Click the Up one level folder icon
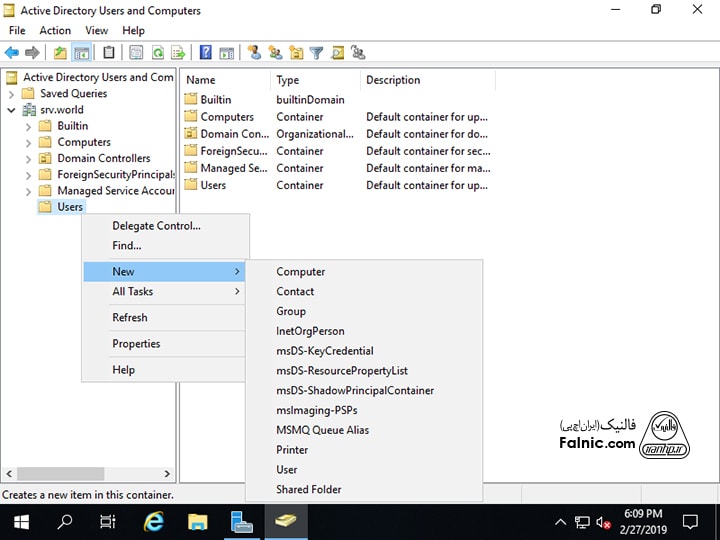720x540 pixels. coord(61,52)
